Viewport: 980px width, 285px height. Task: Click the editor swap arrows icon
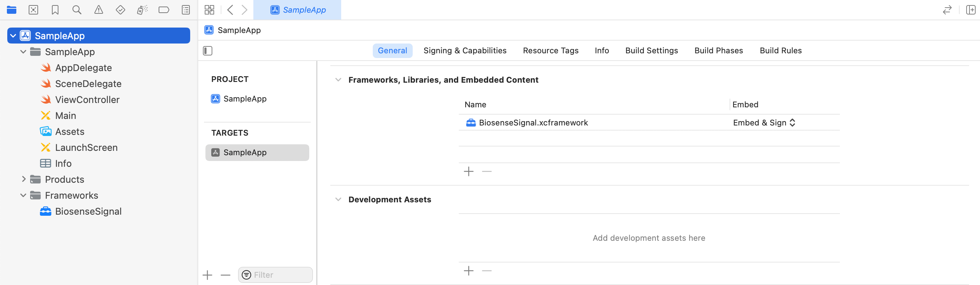tap(947, 10)
